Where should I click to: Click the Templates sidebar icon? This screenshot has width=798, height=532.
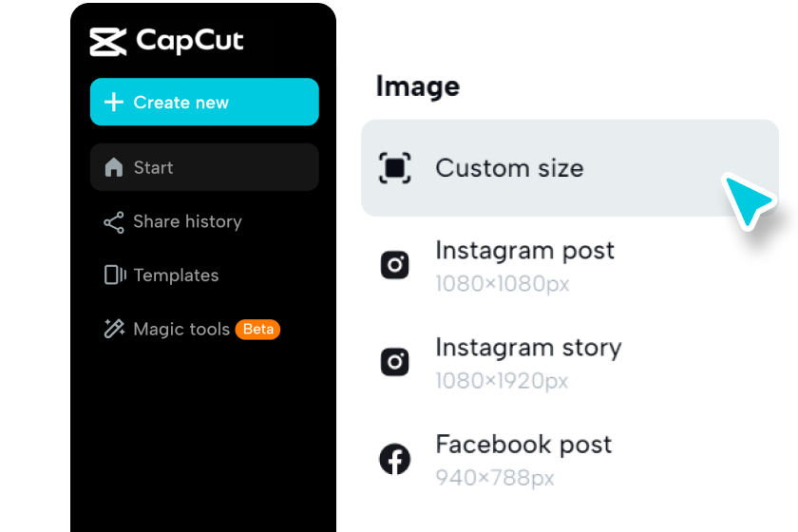point(114,275)
